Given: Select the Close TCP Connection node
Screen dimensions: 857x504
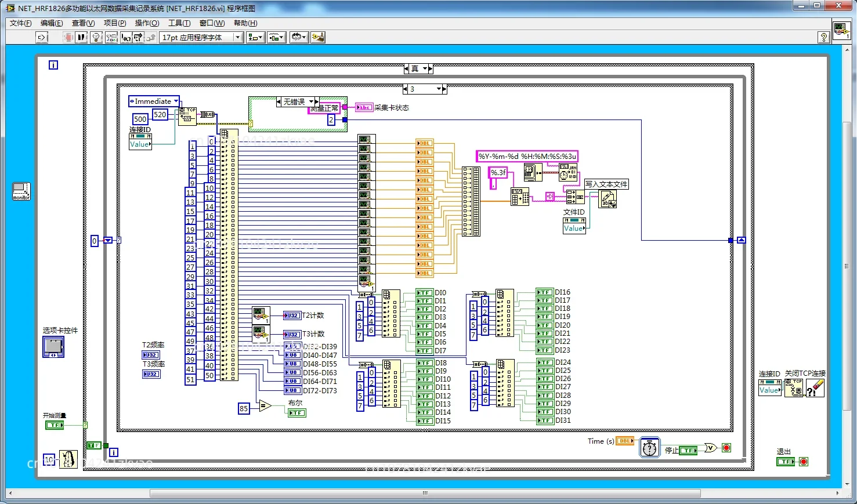Looking at the screenshot, I should pyautogui.click(x=794, y=387).
